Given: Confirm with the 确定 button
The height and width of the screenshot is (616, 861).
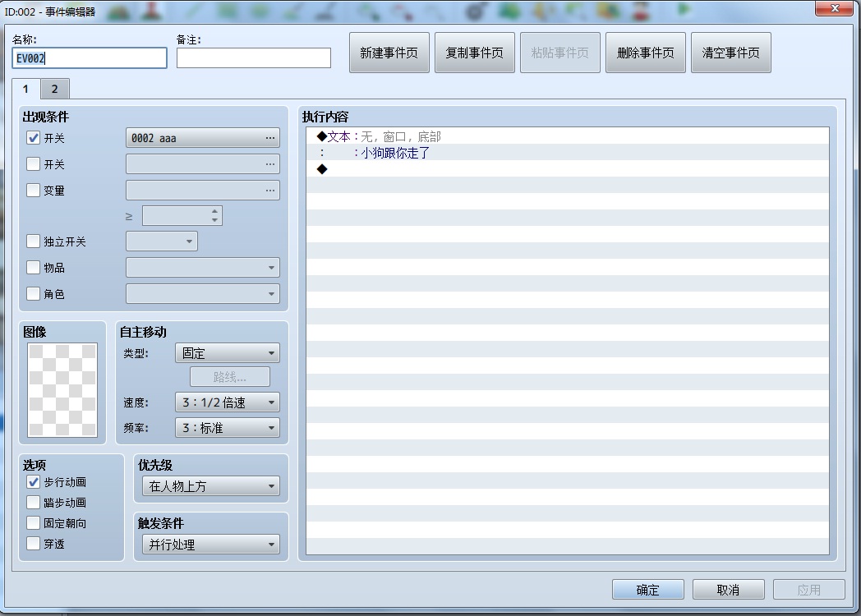Looking at the screenshot, I should pyautogui.click(x=648, y=590).
